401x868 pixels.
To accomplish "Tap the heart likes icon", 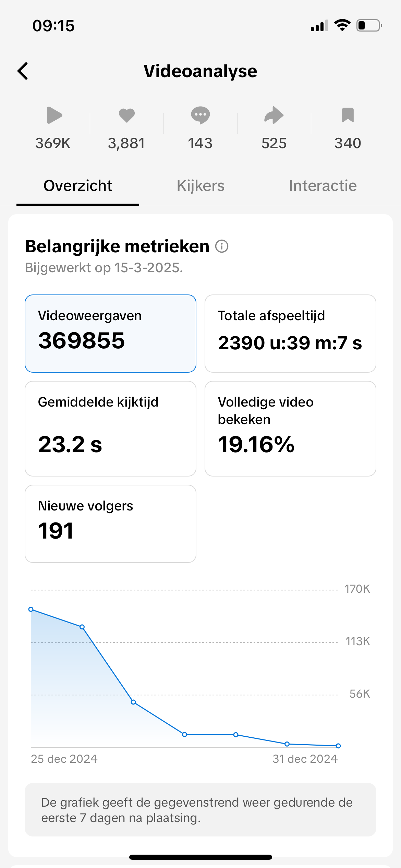I will tap(126, 115).
